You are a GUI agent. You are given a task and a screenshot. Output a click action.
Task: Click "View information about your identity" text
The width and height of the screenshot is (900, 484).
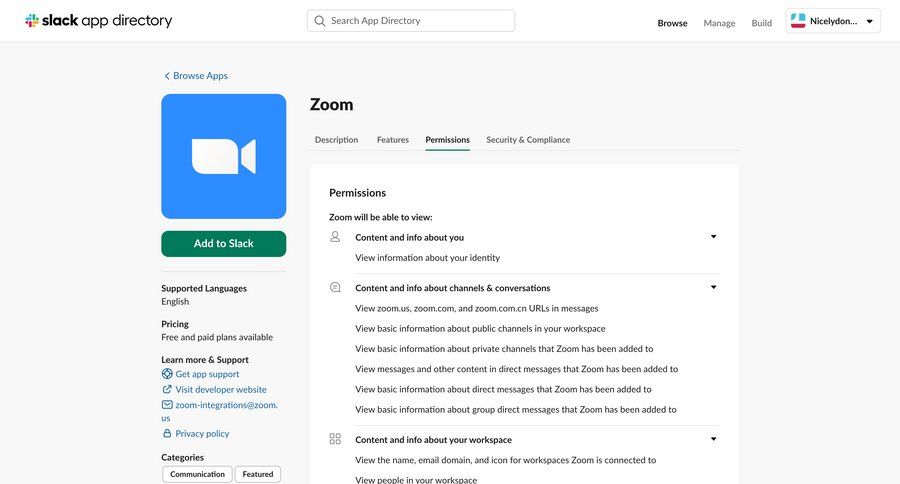click(428, 258)
